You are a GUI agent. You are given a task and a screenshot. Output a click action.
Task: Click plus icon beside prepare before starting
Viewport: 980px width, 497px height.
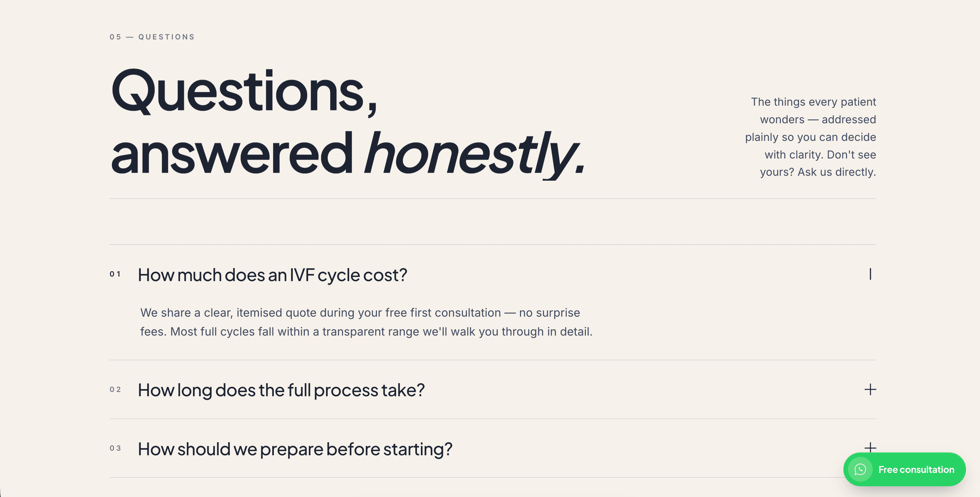coord(870,447)
